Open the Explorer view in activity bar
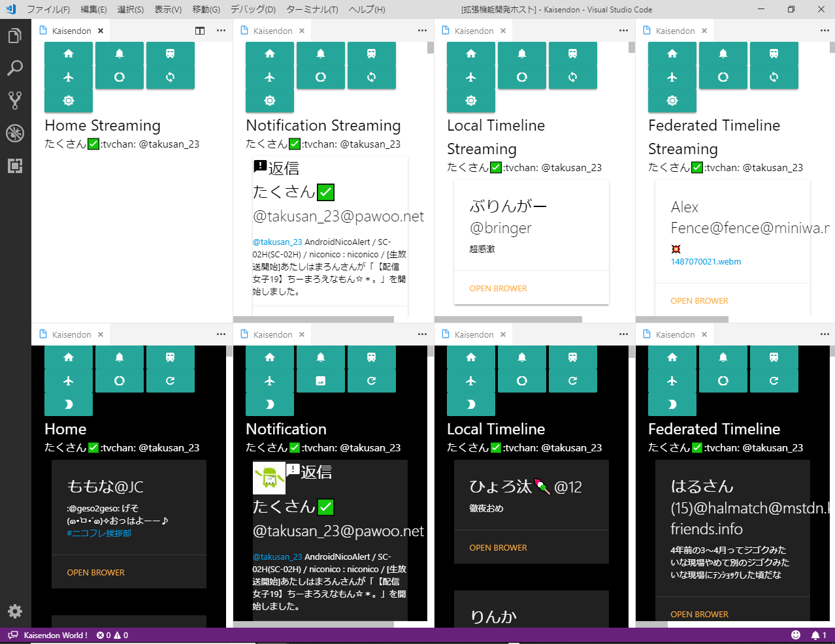The height and width of the screenshot is (644, 835). click(x=15, y=36)
